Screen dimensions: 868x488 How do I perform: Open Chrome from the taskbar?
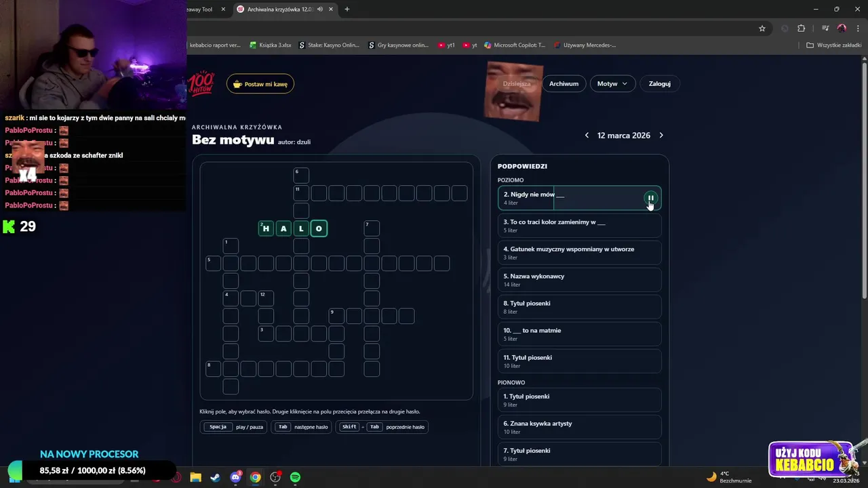(x=255, y=477)
